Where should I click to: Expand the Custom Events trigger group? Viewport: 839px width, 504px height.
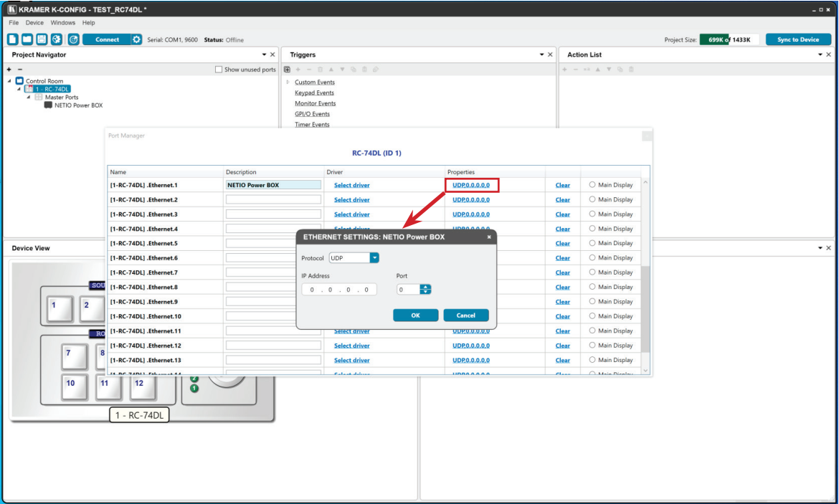pyautogui.click(x=288, y=82)
